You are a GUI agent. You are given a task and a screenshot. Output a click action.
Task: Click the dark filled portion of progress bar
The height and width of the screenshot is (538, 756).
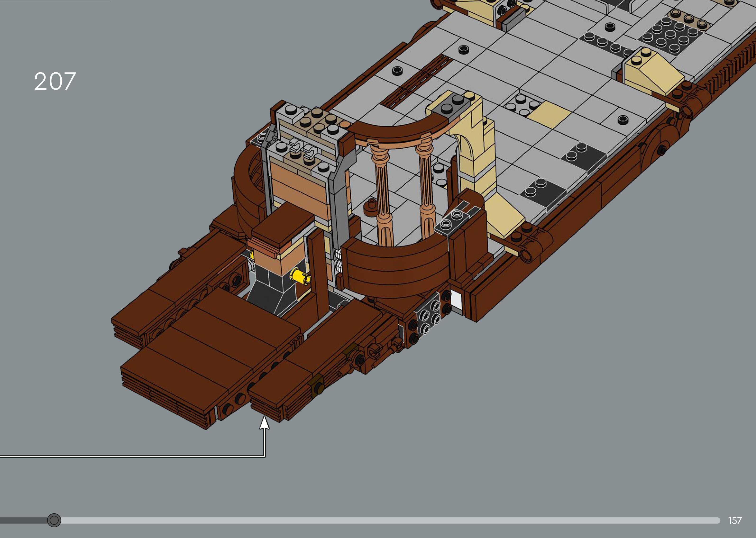click(x=23, y=520)
